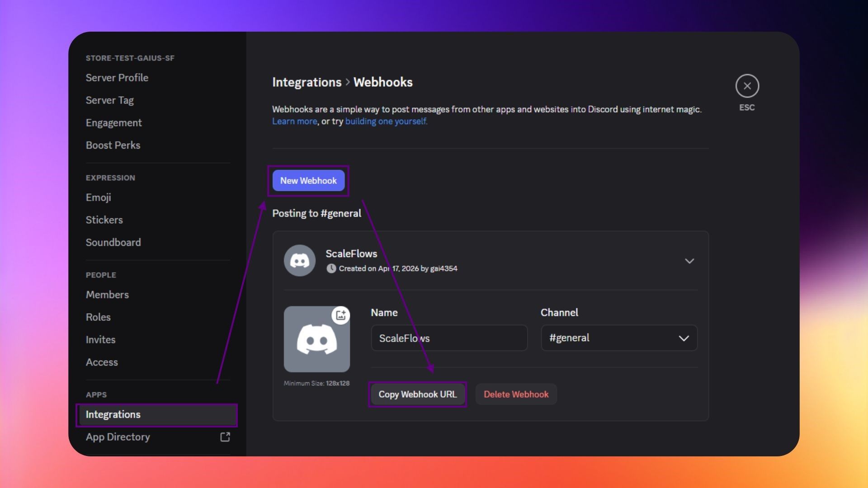The image size is (868, 488).
Task: Click the large webhook avatar thumbnail
Action: point(316,339)
